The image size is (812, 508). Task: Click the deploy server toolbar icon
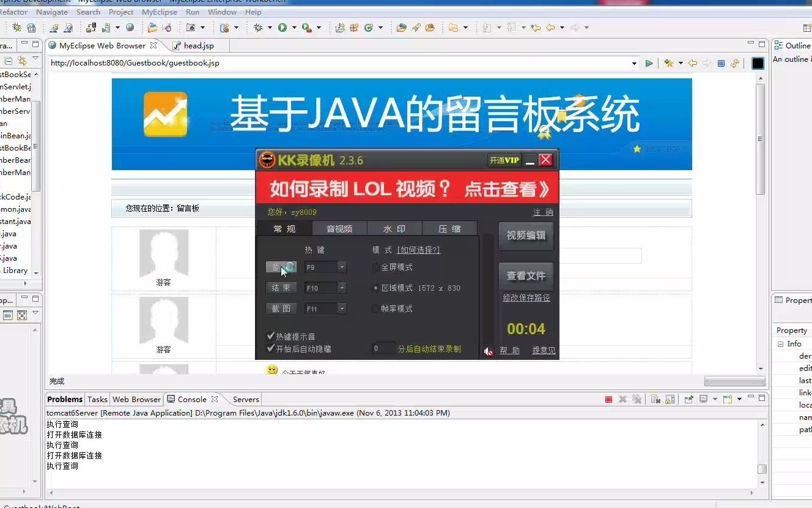click(92, 28)
